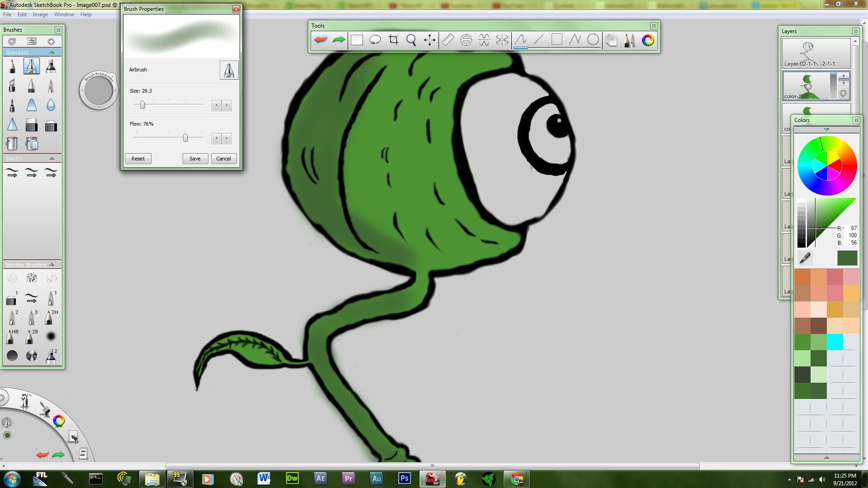Collapse the Colors panel top arrow
The image size is (868, 488).
[x=826, y=130]
